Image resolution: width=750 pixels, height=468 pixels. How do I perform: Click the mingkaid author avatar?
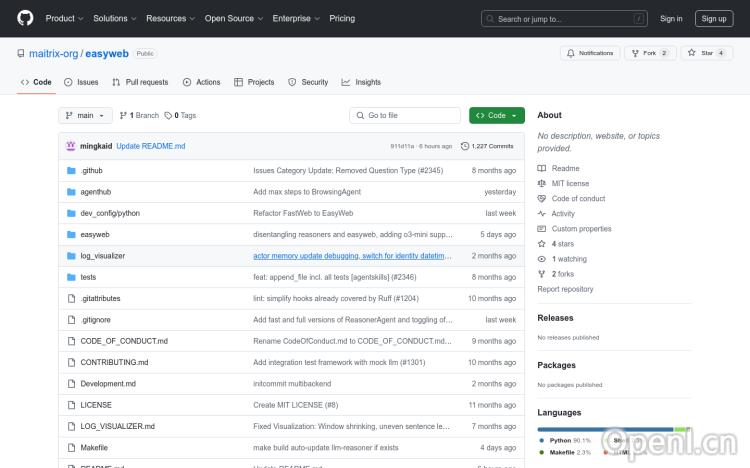(x=71, y=146)
